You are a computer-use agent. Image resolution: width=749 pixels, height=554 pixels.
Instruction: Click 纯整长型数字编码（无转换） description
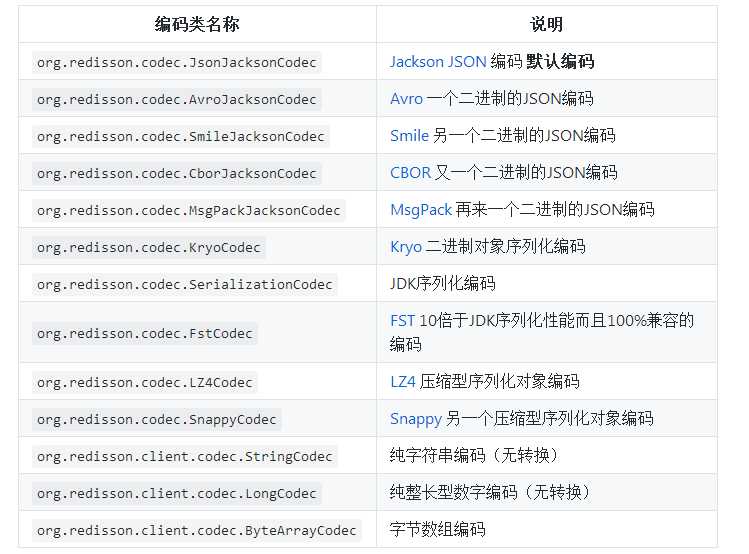(x=491, y=492)
